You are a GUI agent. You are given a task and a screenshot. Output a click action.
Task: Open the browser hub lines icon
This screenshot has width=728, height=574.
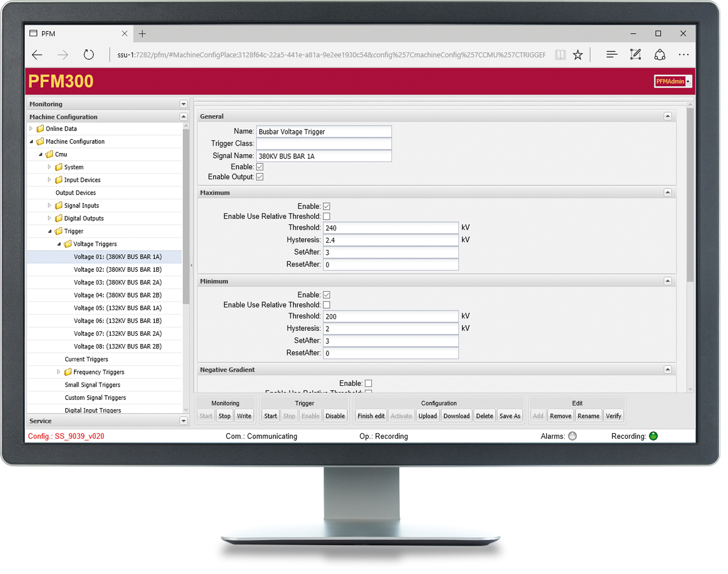pos(612,55)
